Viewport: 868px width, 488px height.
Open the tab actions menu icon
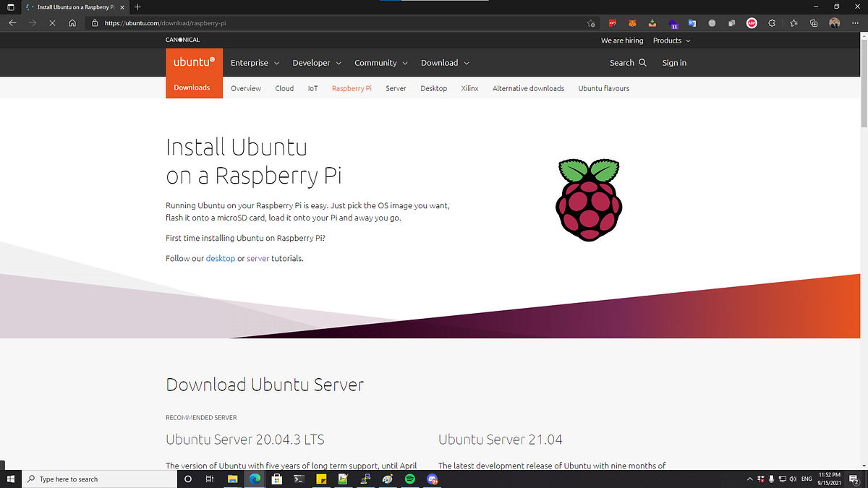click(x=10, y=7)
